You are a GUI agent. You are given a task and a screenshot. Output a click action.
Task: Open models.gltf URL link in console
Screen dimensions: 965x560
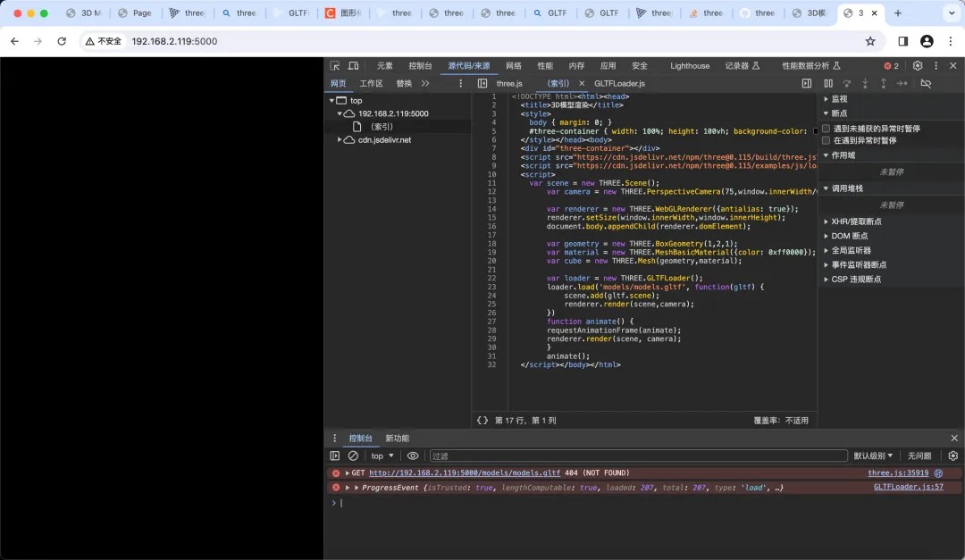pos(465,473)
